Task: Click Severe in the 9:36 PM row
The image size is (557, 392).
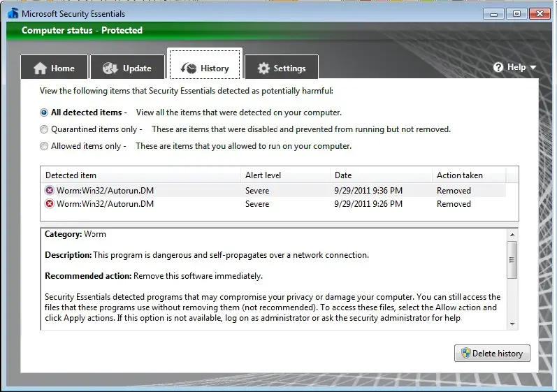Action: (257, 191)
